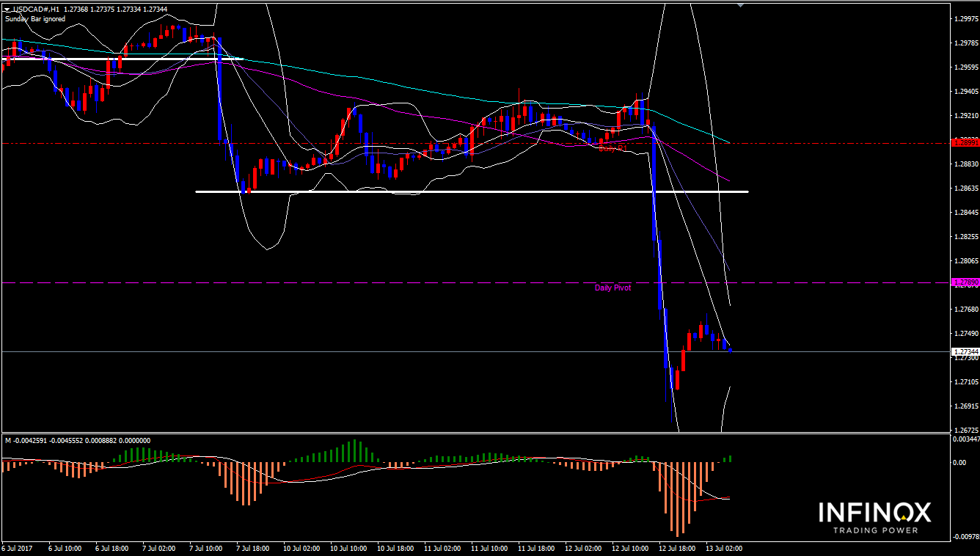The image size is (980, 556).
Task: Click the 1.27680 price axis label
Action: [x=965, y=310]
